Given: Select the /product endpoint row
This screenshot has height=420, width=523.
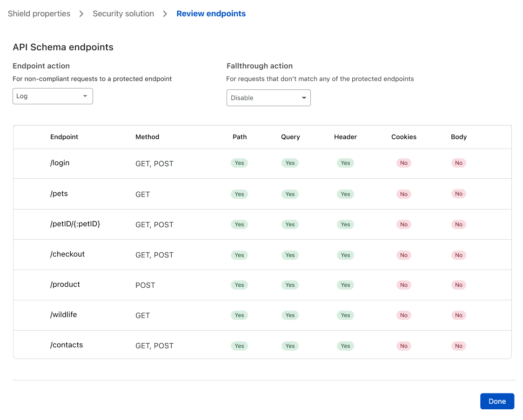Looking at the screenshot, I should [x=65, y=285].
